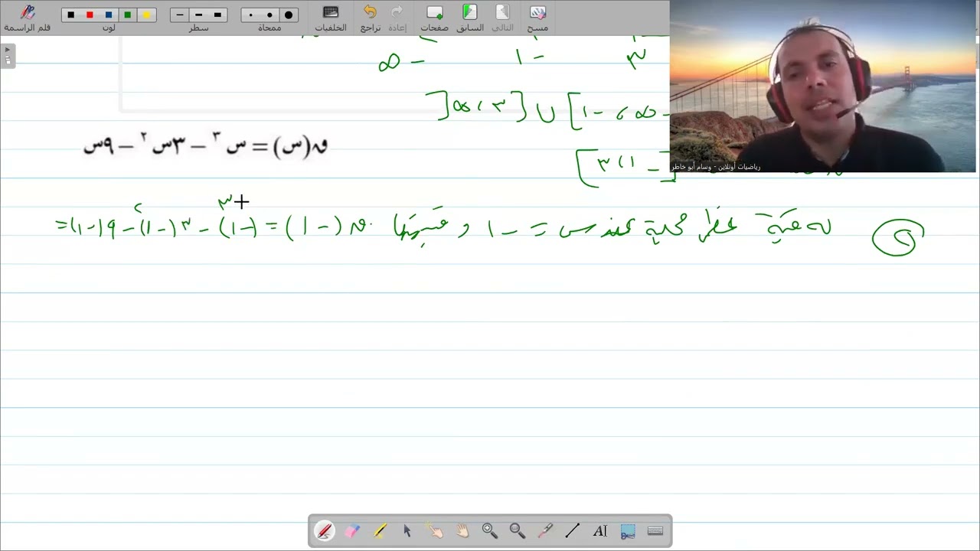Set the medium eraser size
Screen dimensions: 980x551
click(269, 15)
